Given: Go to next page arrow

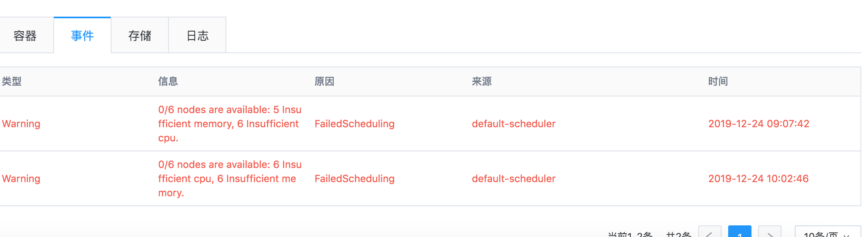Looking at the screenshot, I should (770, 233).
